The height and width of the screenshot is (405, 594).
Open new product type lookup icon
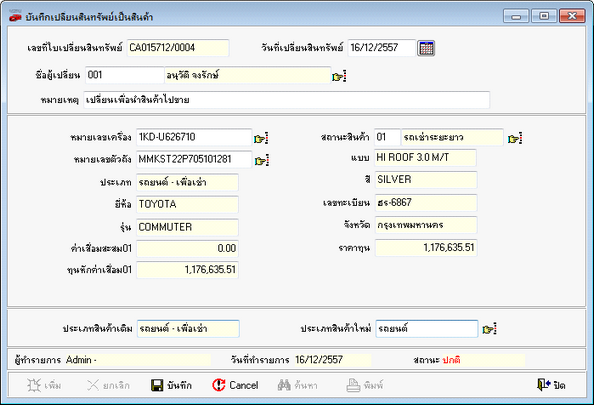489,329
